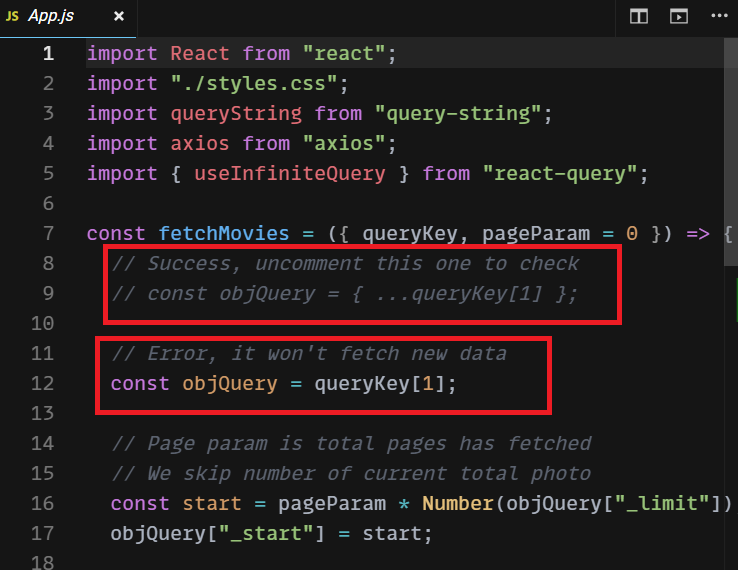Open the preview panel icon
This screenshot has height=570, width=738.
click(679, 16)
